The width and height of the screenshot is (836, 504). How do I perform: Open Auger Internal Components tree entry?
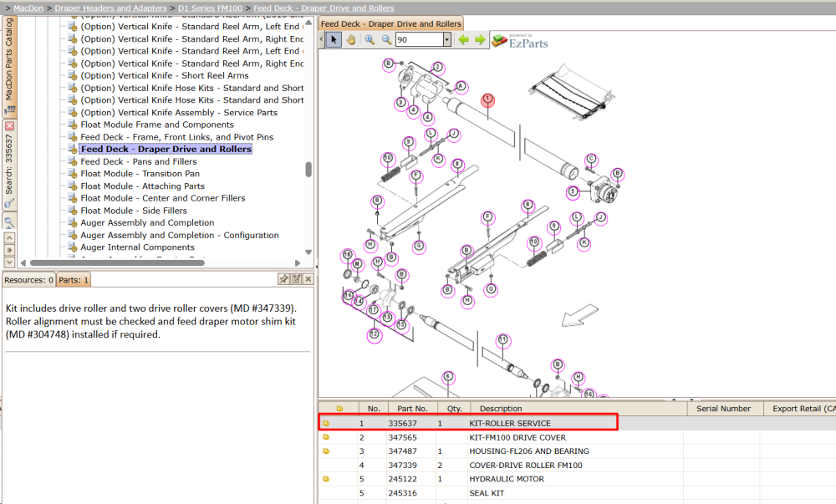[x=138, y=247]
